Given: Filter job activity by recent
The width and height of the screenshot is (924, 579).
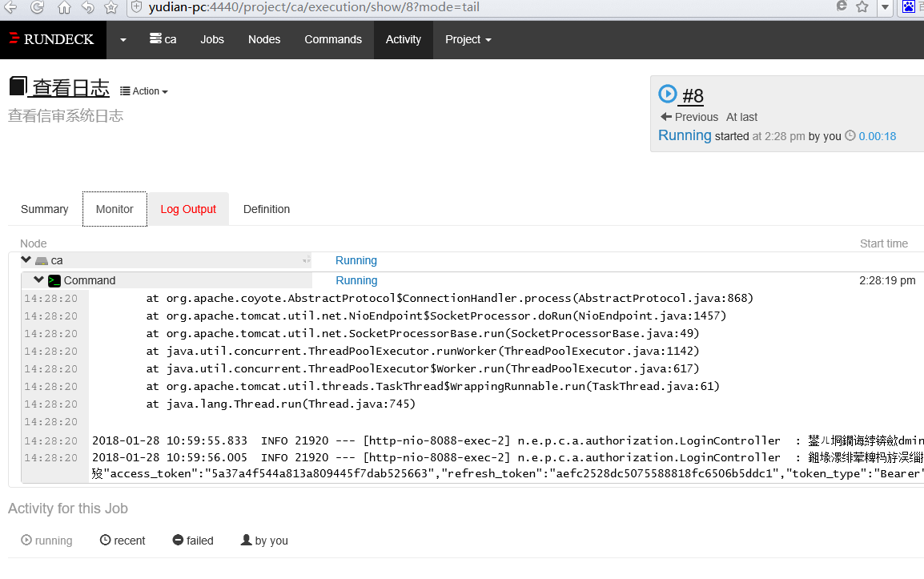Looking at the screenshot, I should (x=123, y=541).
